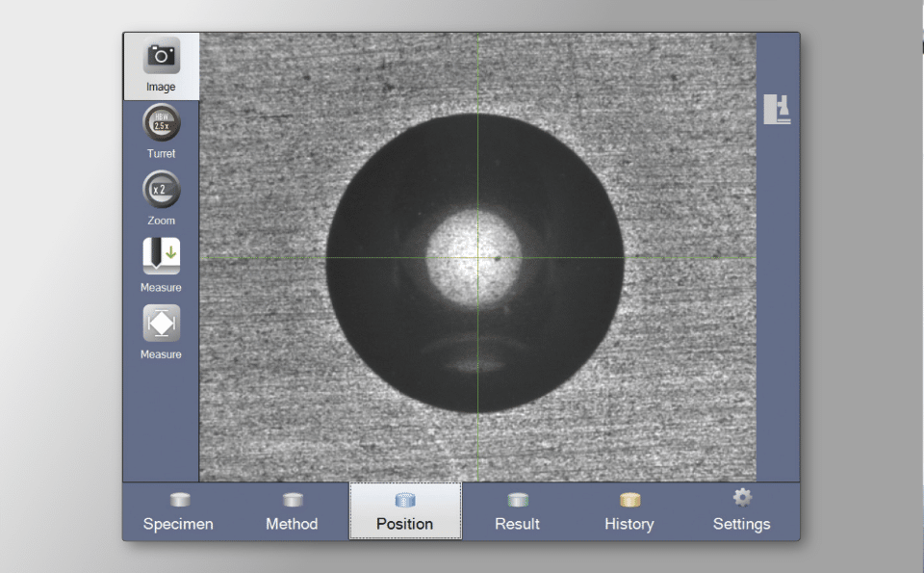924x573 pixels.
Task: Click the microscope icon in right sidebar
Action: tap(777, 109)
